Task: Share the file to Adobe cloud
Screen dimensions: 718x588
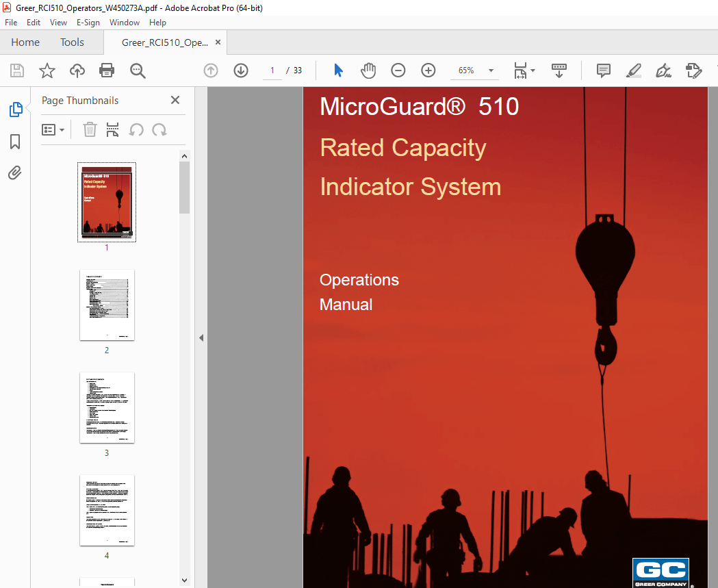Action: point(77,71)
